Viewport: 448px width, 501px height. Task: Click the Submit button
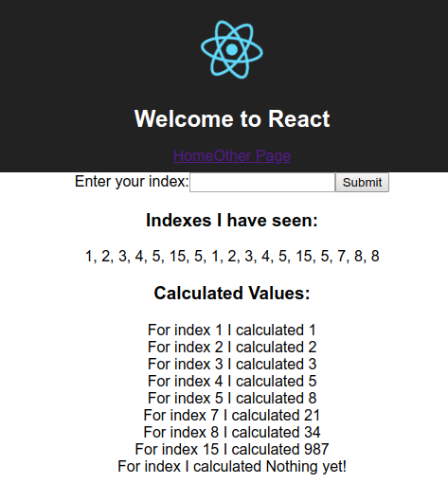[362, 183]
